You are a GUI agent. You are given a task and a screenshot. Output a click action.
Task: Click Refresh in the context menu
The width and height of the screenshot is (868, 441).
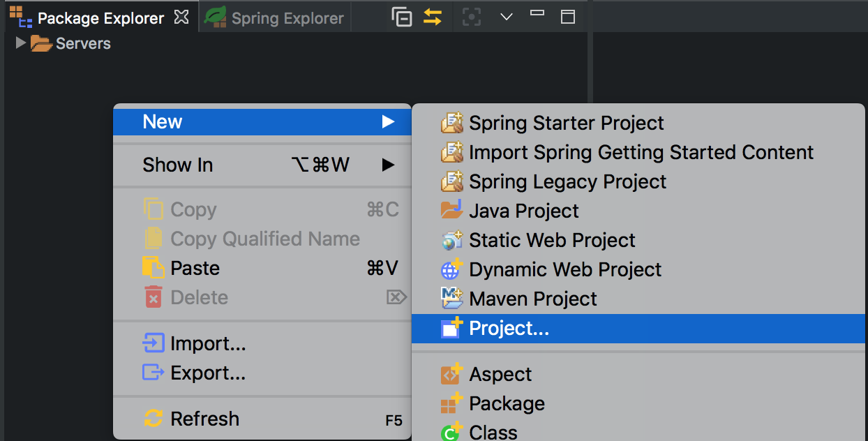coord(204,419)
